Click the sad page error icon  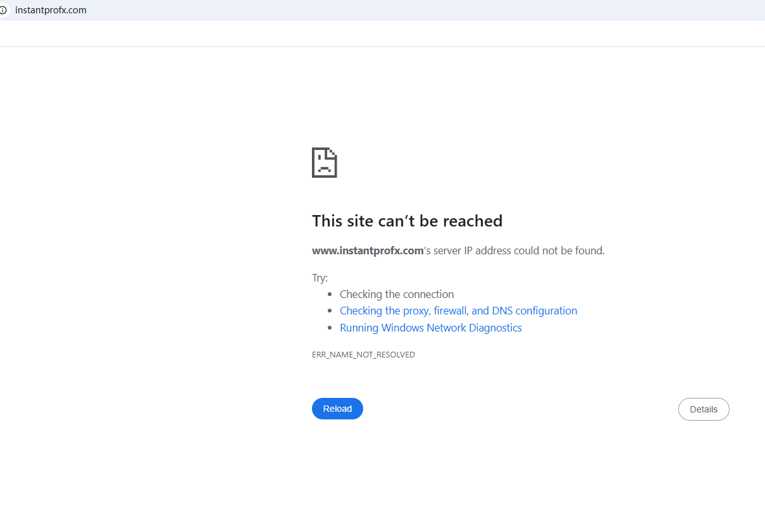coord(324,163)
